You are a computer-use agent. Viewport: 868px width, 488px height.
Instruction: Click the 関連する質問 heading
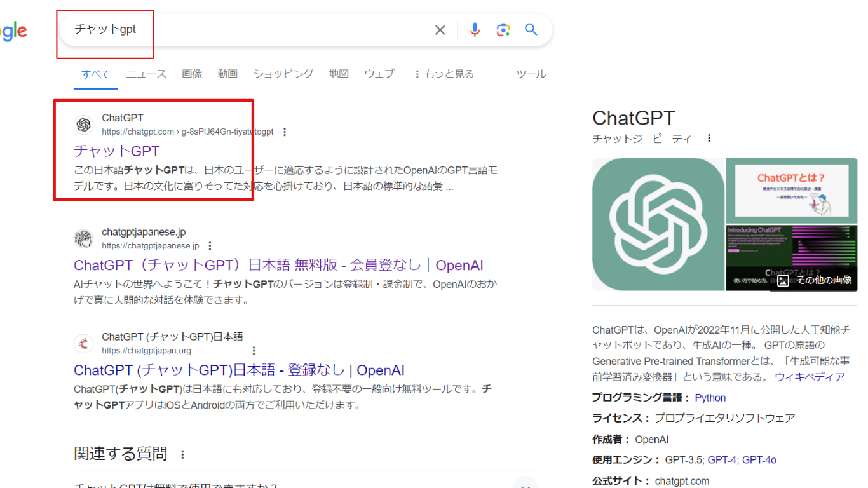(121, 454)
